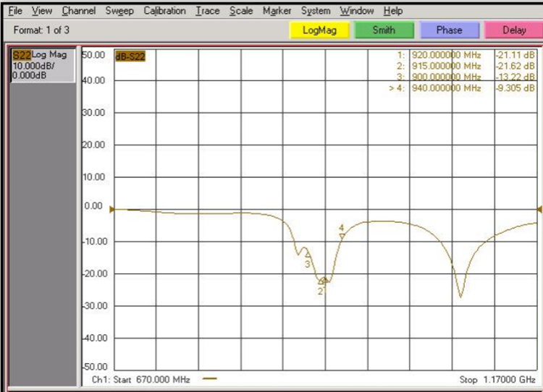543x392 pixels.
Task: Switch to Smith chart format
Action: pos(384,30)
